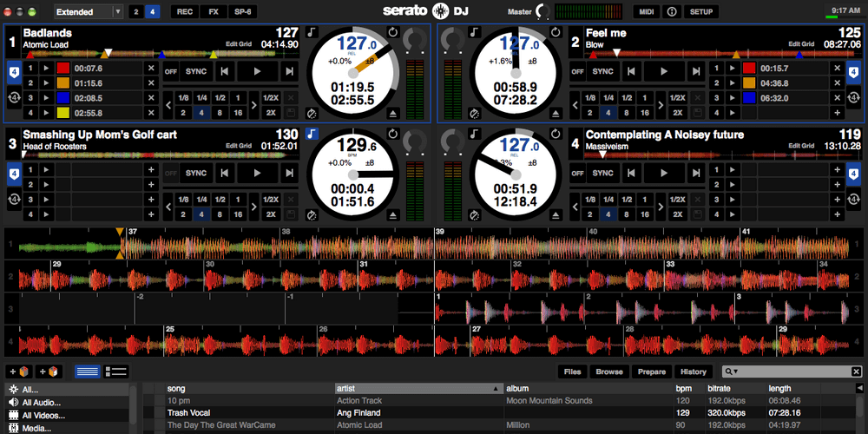
Task: Toggle keylock music note on deck 3
Action: pos(312,134)
